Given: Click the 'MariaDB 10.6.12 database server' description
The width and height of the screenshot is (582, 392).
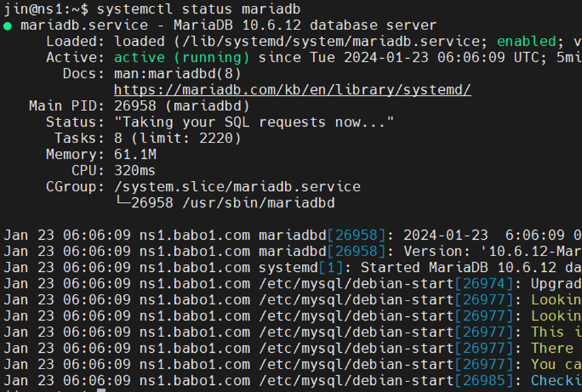Looking at the screenshot, I should tap(305, 25).
